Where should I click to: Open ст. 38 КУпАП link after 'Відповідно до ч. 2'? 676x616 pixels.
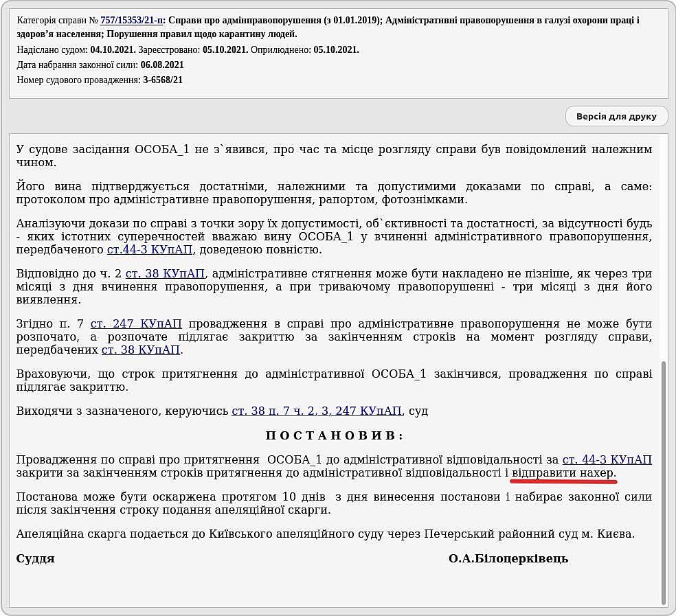[x=165, y=273]
